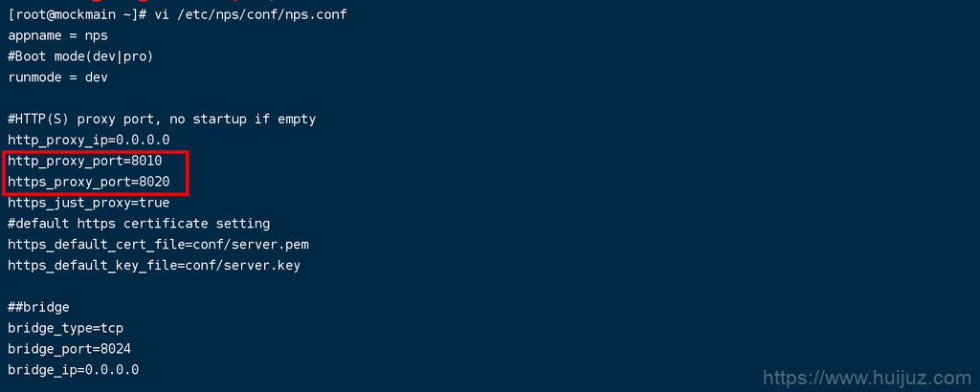Click the bridge_type=tcp line

coord(66,328)
